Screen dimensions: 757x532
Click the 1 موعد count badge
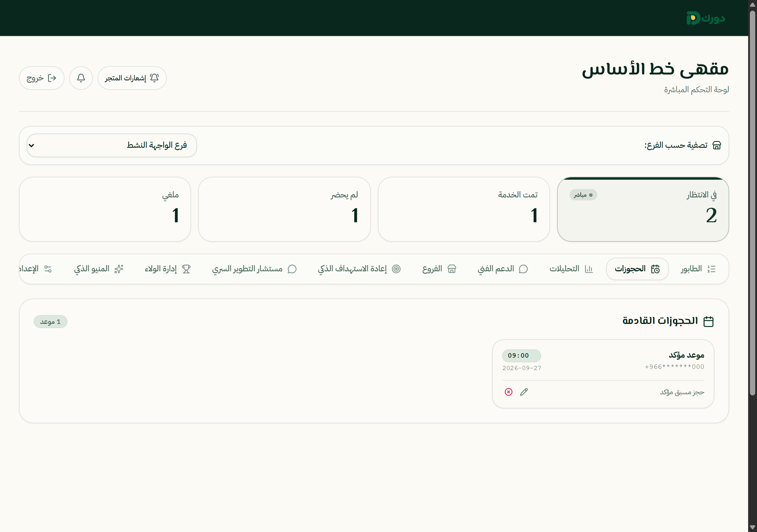tap(51, 322)
